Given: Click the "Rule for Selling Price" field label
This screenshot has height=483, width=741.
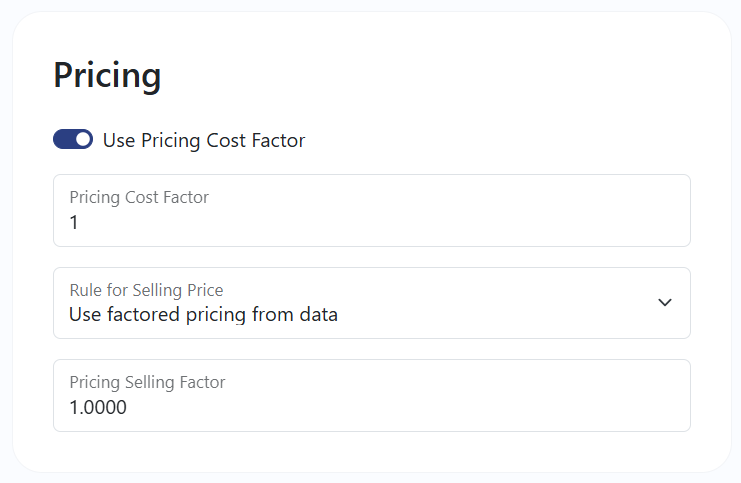Looking at the screenshot, I should click(146, 290).
